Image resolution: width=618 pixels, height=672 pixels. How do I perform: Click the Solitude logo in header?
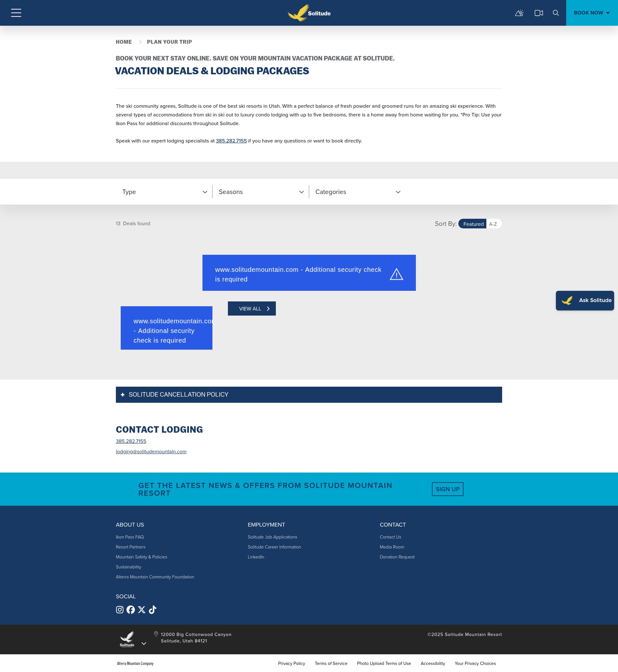(x=309, y=13)
